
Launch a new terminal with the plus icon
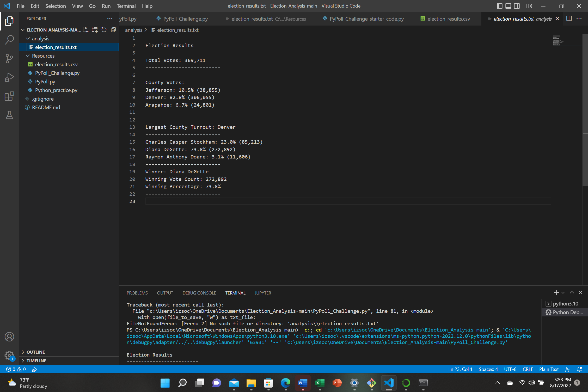click(x=556, y=292)
